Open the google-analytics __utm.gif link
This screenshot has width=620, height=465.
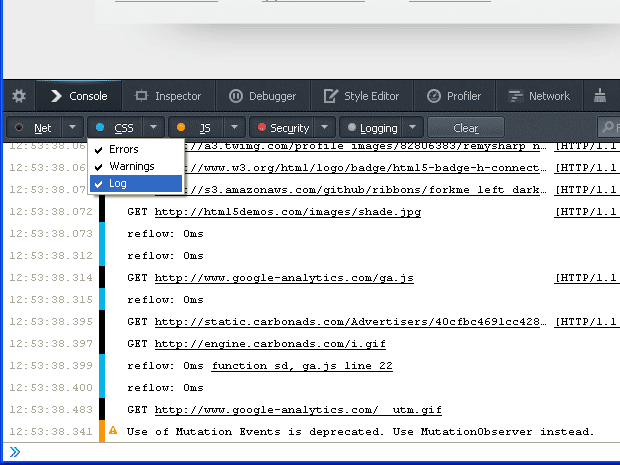click(298, 410)
